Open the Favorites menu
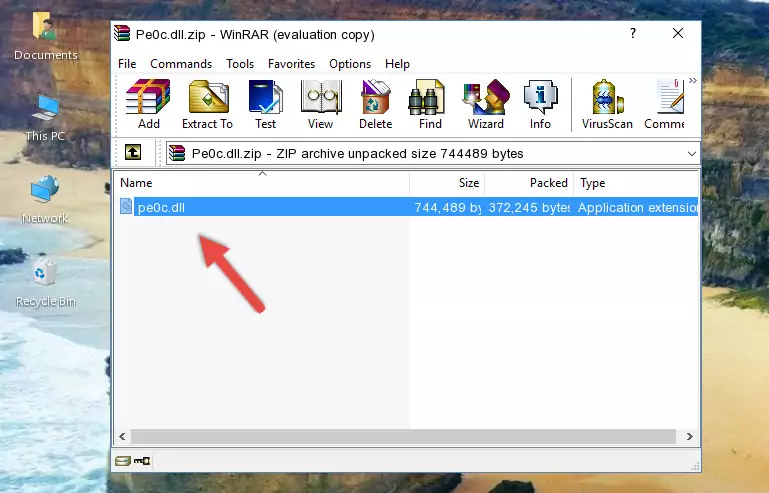769x493 pixels. (291, 64)
